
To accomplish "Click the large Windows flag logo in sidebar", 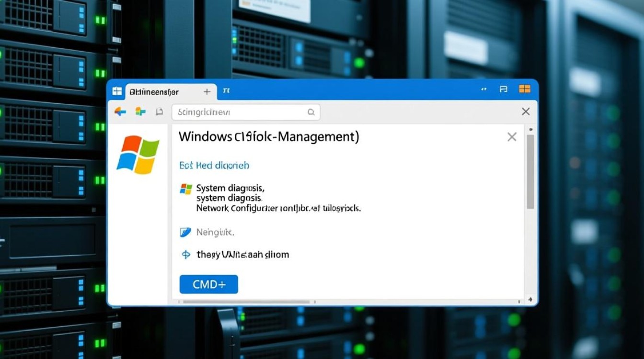I will tap(138, 155).
